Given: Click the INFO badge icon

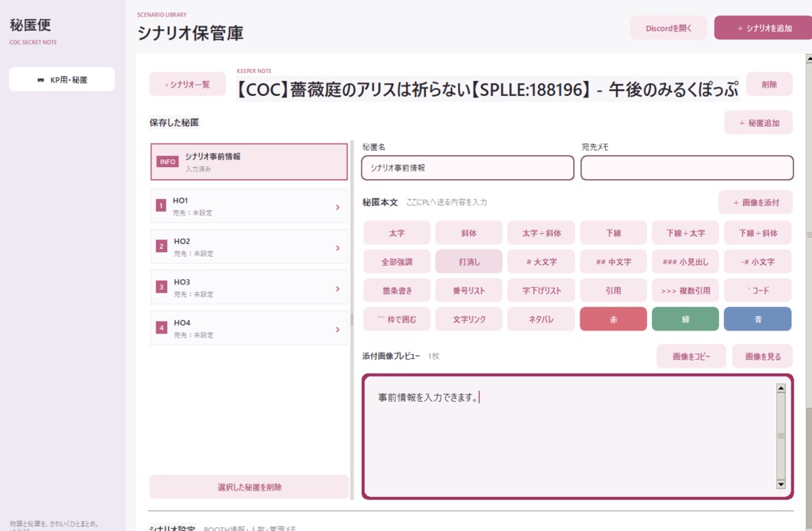Looking at the screenshot, I should tap(167, 162).
